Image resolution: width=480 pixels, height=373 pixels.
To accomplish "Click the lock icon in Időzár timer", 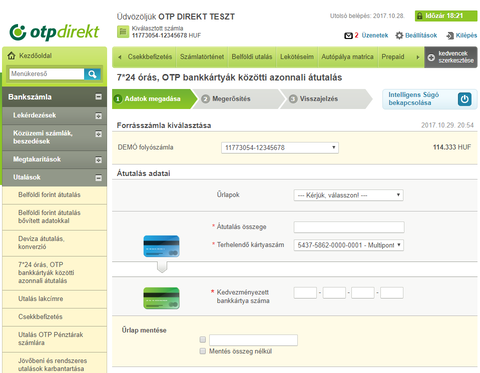I will (420, 16).
